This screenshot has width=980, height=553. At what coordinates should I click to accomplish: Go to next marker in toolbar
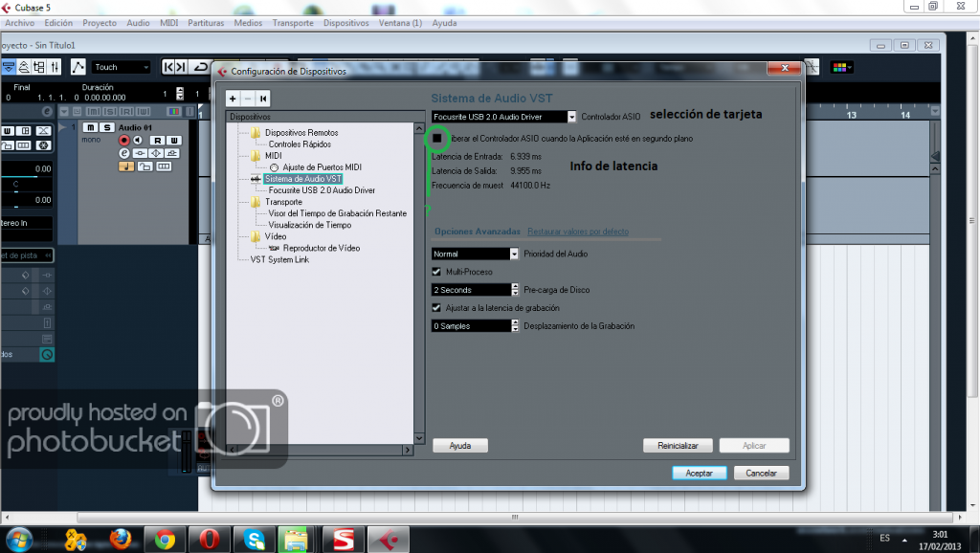pyautogui.click(x=181, y=67)
